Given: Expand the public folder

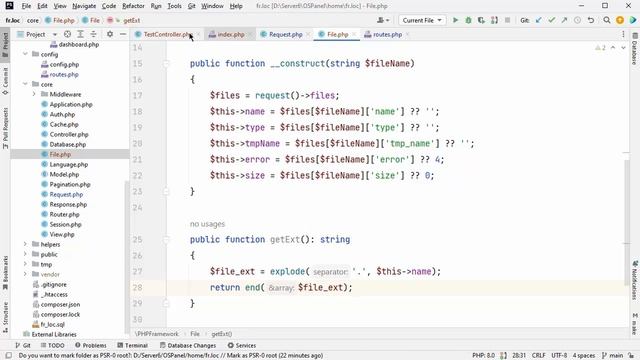Looking at the screenshot, I should (x=25, y=254).
